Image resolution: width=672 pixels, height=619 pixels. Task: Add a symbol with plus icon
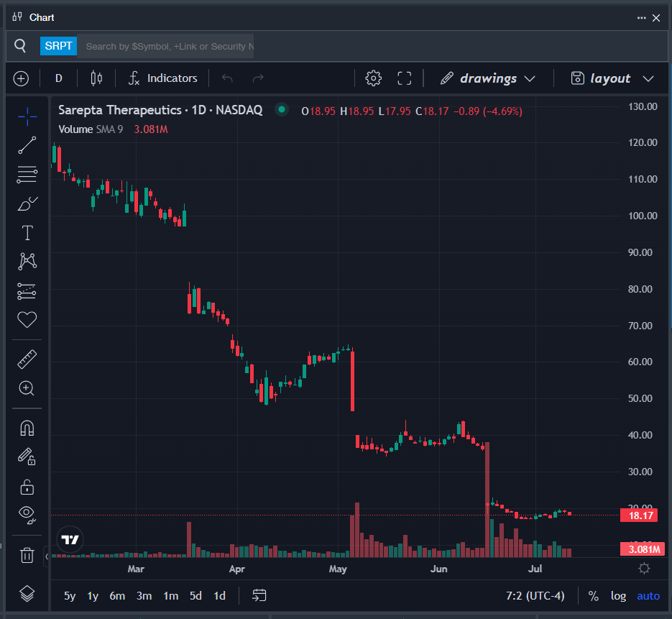[21, 78]
